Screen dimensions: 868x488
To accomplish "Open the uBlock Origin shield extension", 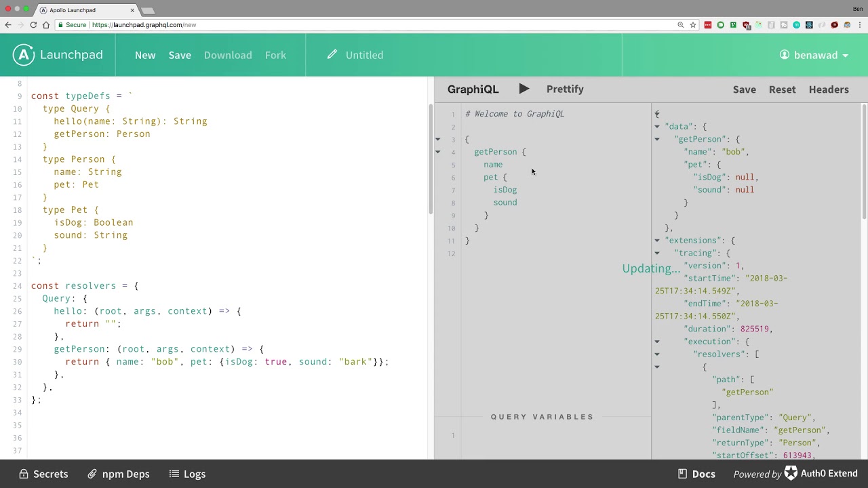I will (747, 26).
